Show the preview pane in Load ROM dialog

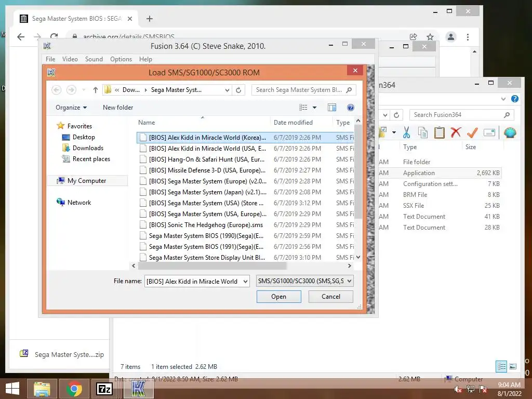[332, 108]
